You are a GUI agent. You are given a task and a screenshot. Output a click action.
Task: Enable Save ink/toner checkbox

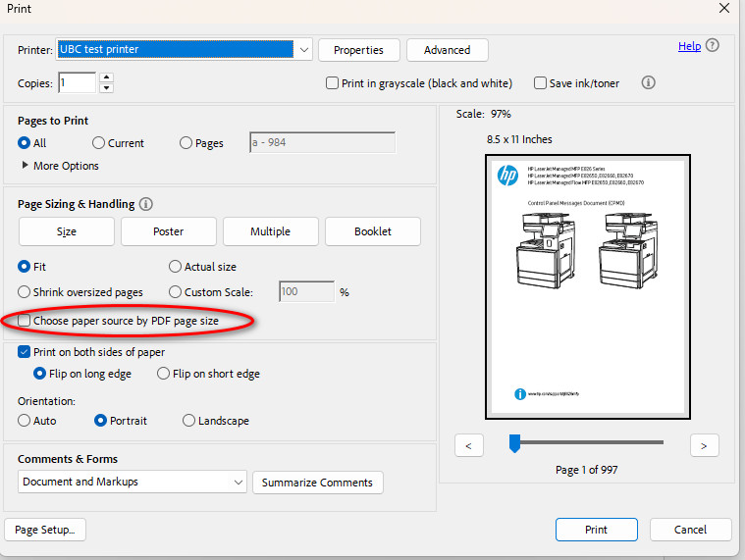tap(540, 83)
